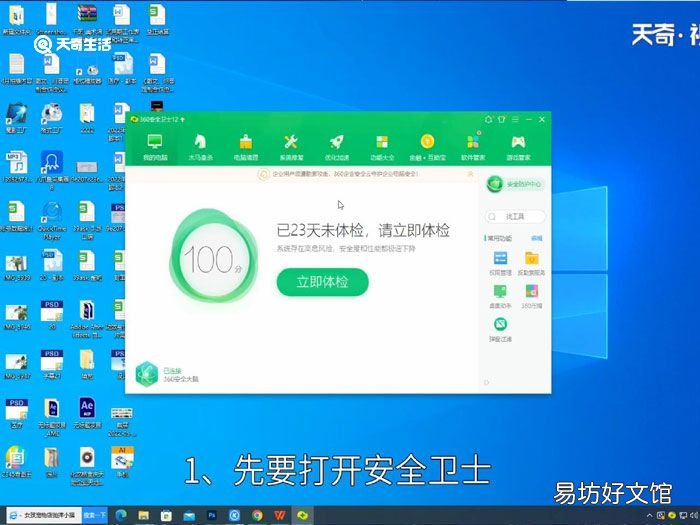Expand the system tray hidden icons arrow
Viewport: 700px width, 525px height.
649,516
